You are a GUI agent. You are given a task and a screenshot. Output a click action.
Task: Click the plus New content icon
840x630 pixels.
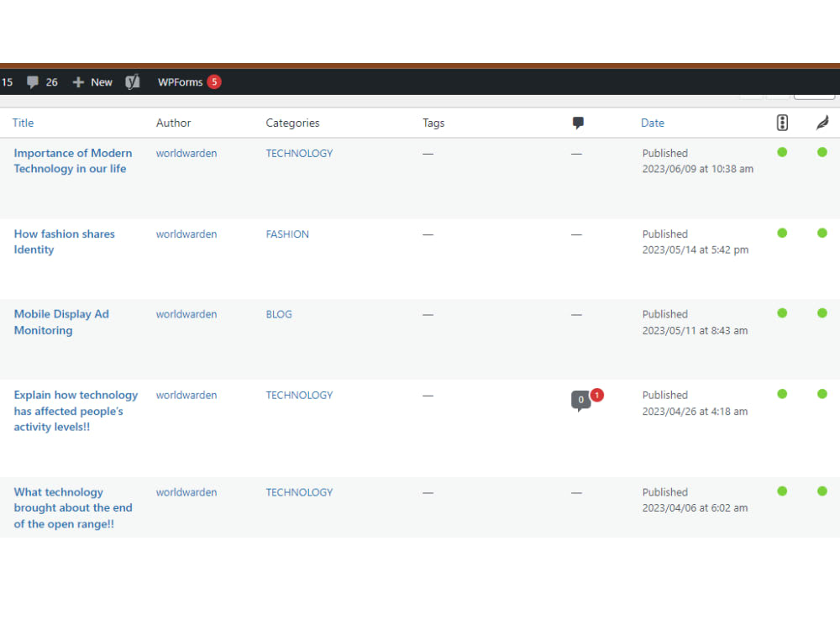point(78,82)
